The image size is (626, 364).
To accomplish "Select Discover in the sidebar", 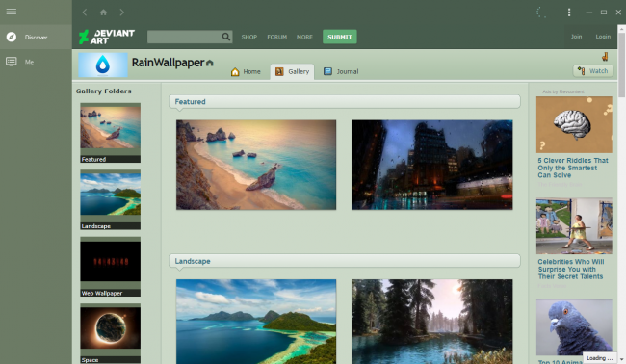I will coord(36,38).
